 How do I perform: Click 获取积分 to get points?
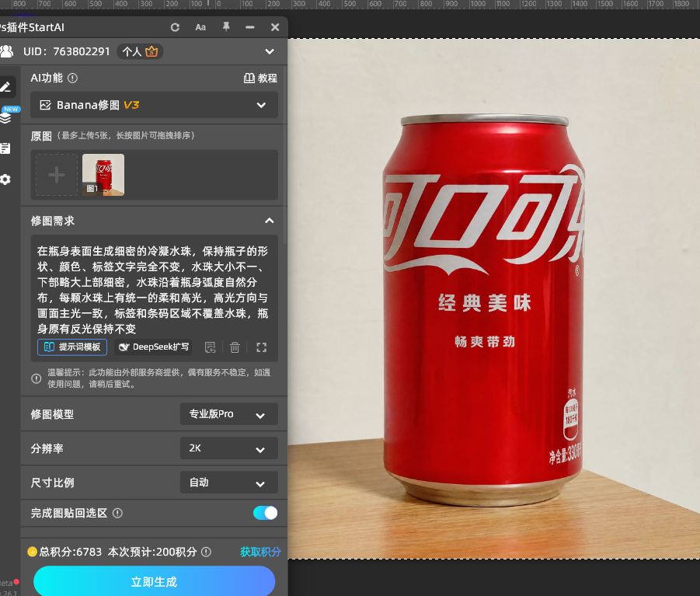pos(261,552)
